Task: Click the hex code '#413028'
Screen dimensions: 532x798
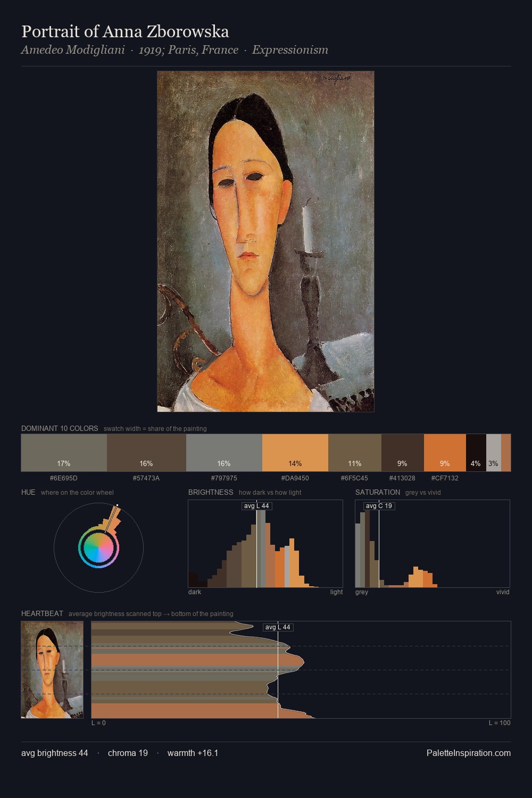Action: [x=402, y=478]
